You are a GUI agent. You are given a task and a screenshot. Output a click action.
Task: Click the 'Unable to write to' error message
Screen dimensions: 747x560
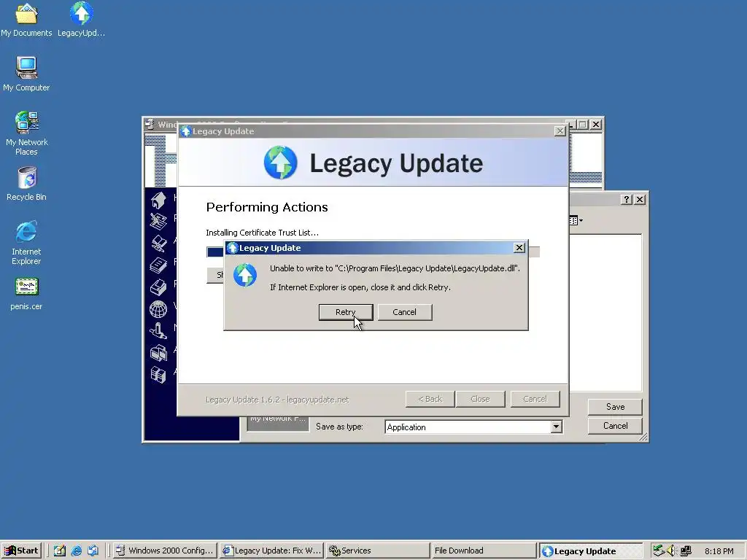tap(395, 268)
